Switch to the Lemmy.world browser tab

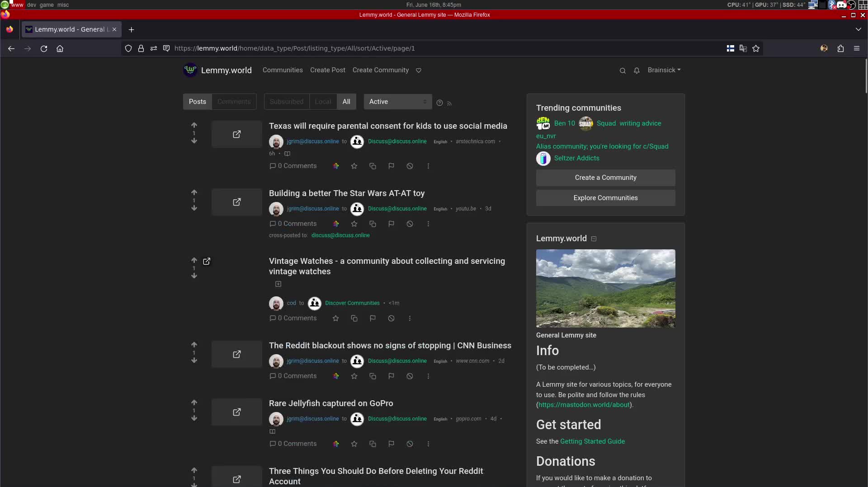(71, 29)
